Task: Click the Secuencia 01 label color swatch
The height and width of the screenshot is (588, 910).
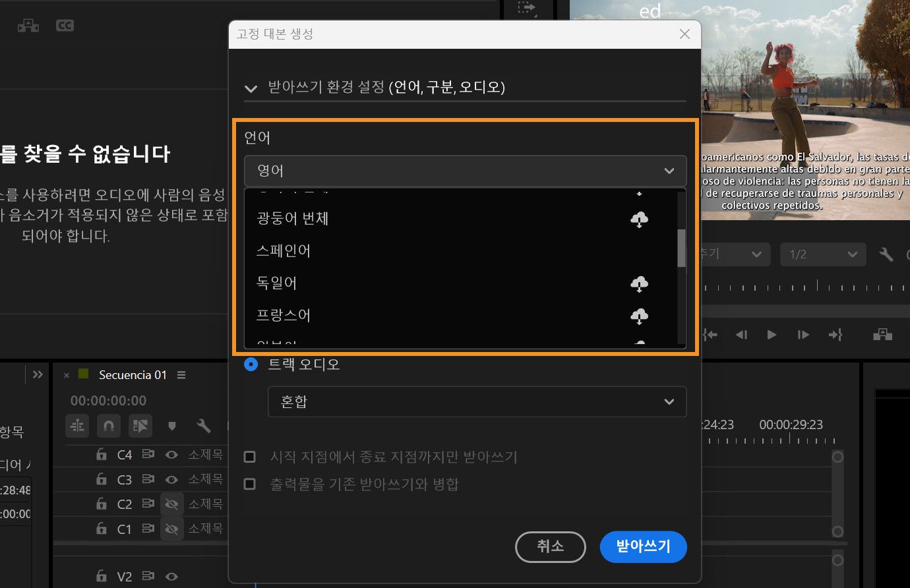Action: pyautogui.click(x=82, y=374)
